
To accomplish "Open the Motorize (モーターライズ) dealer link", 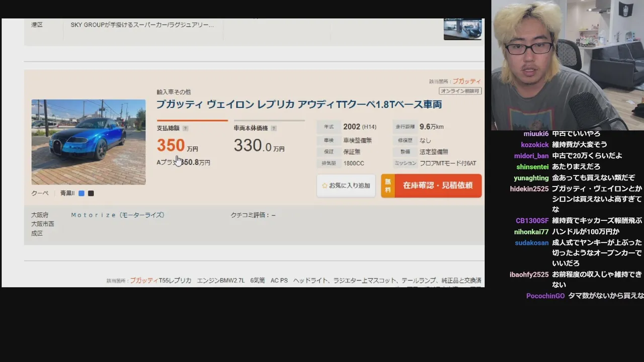I will tap(118, 215).
